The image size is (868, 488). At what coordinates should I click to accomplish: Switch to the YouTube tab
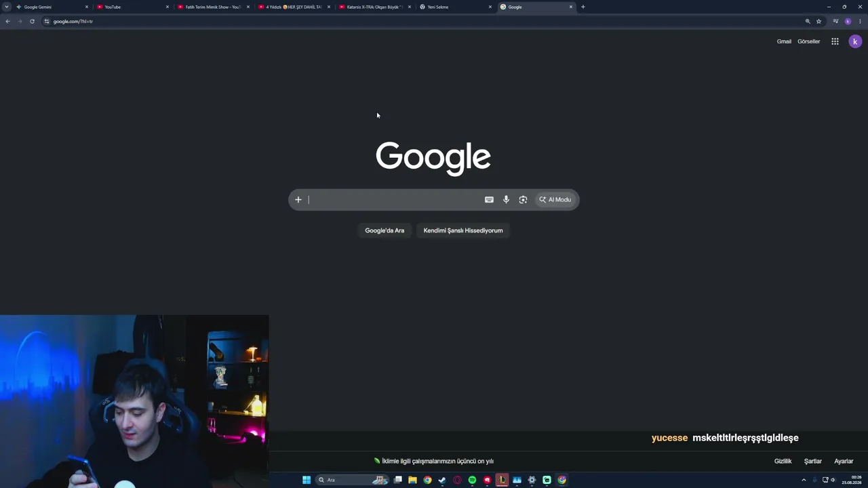[x=132, y=7]
